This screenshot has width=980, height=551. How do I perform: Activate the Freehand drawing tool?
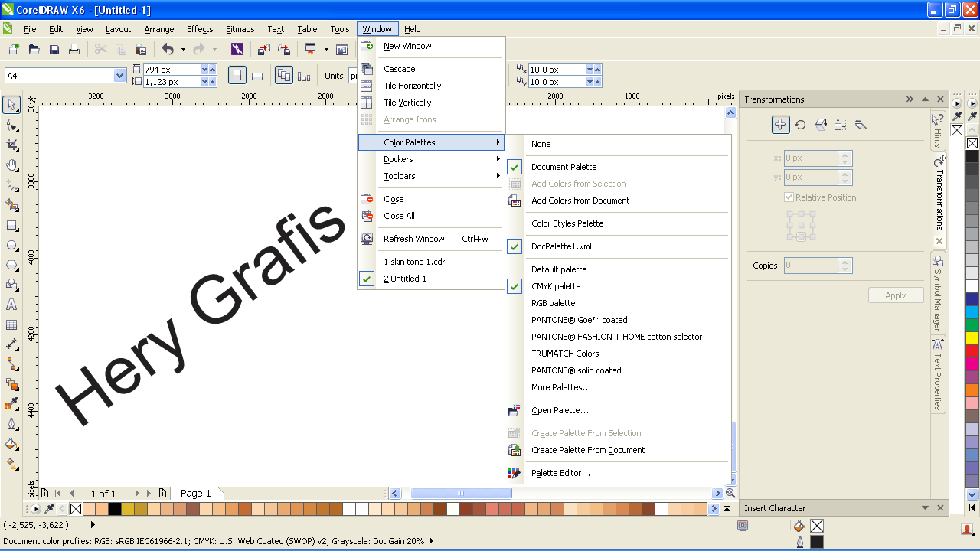click(11, 185)
